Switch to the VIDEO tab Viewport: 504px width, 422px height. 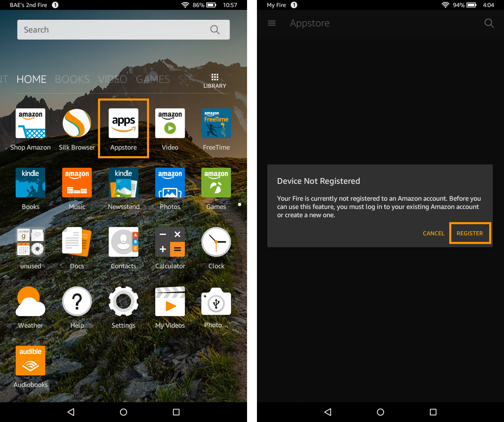[112, 79]
